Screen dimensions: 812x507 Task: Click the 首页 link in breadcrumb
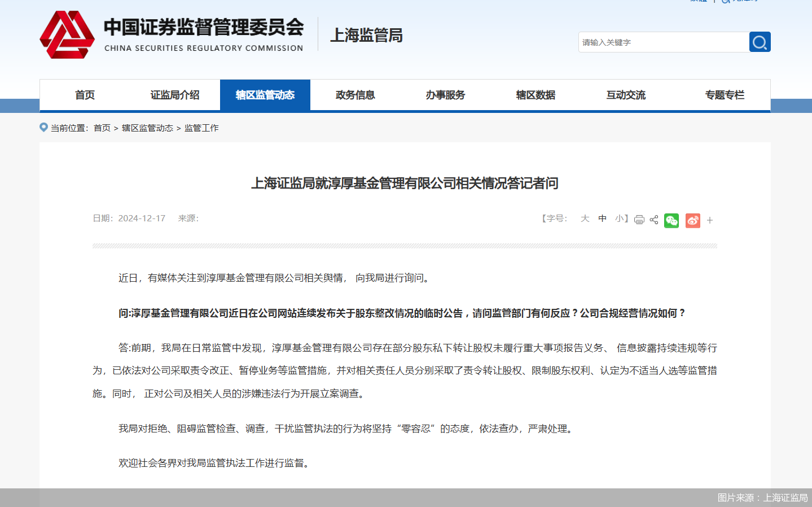coord(102,128)
